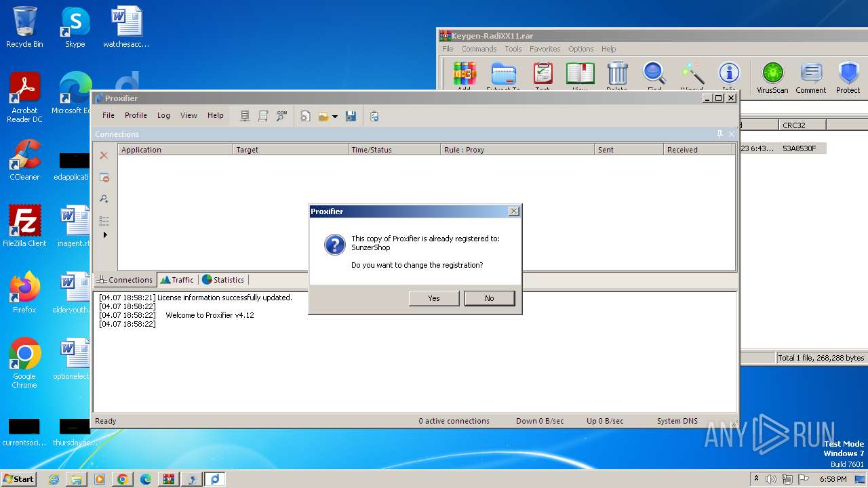Click the Add icon in WinRAR toolbar
868x488 pixels.
point(464,76)
